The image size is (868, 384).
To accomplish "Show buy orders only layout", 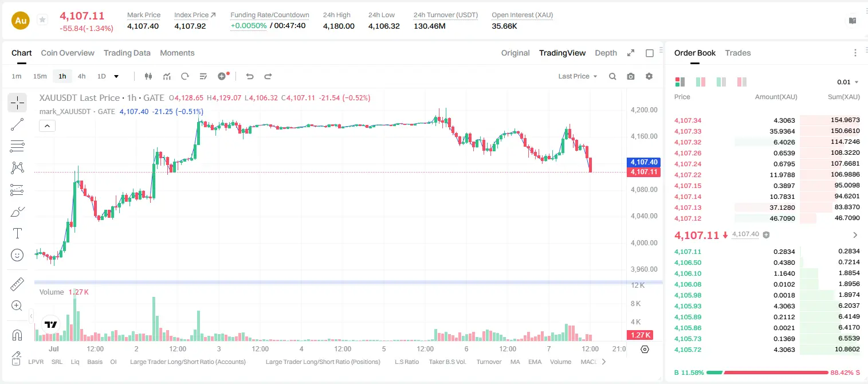I will click(721, 82).
